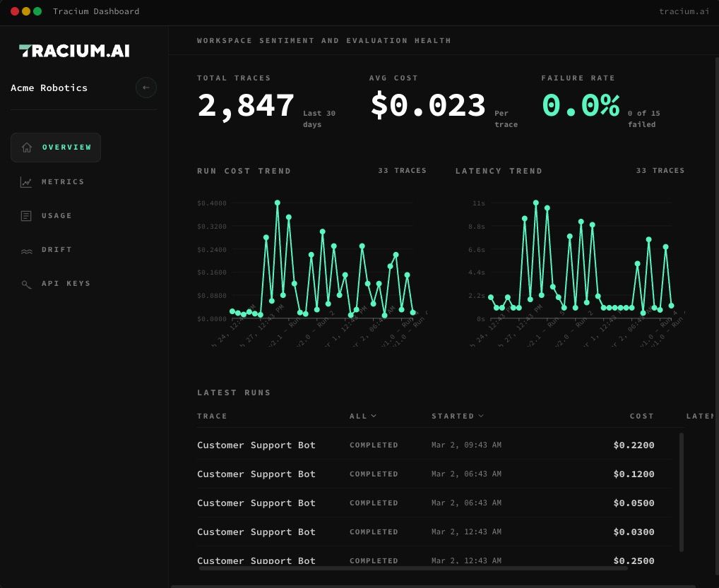Open the ALL status filter dropdown
Screen dimensions: 719x588
363,416
